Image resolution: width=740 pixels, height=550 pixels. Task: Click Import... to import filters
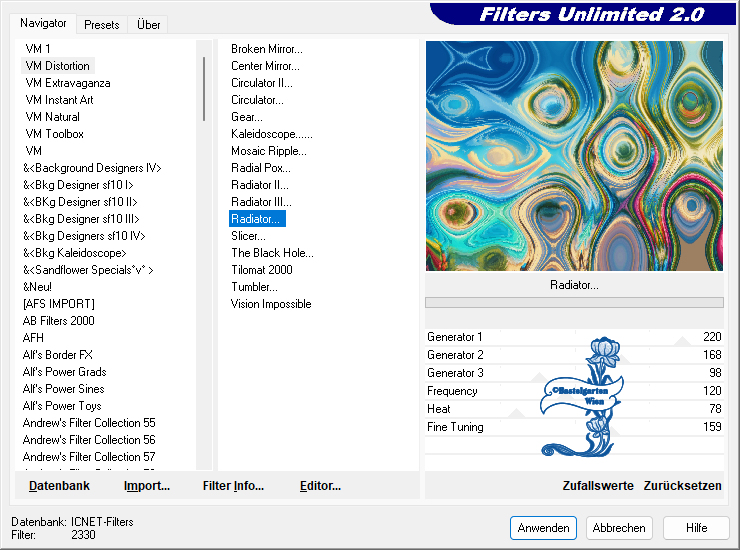[147, 486]
